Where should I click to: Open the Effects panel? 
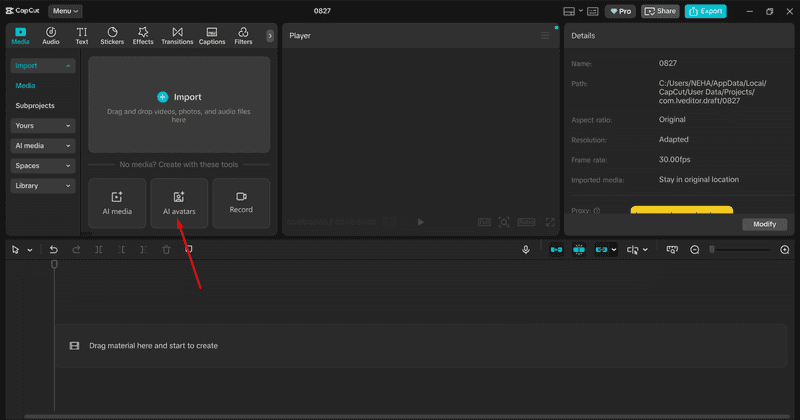coord(143,36)
